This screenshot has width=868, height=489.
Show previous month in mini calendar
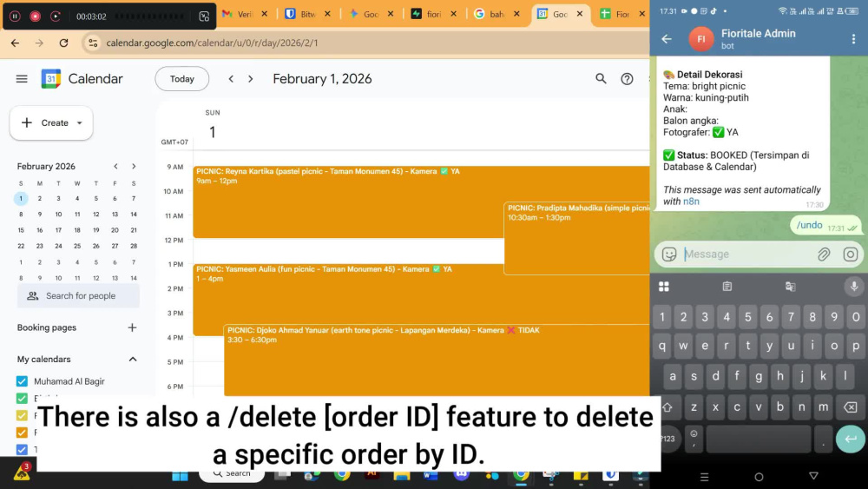click(115, 166)
